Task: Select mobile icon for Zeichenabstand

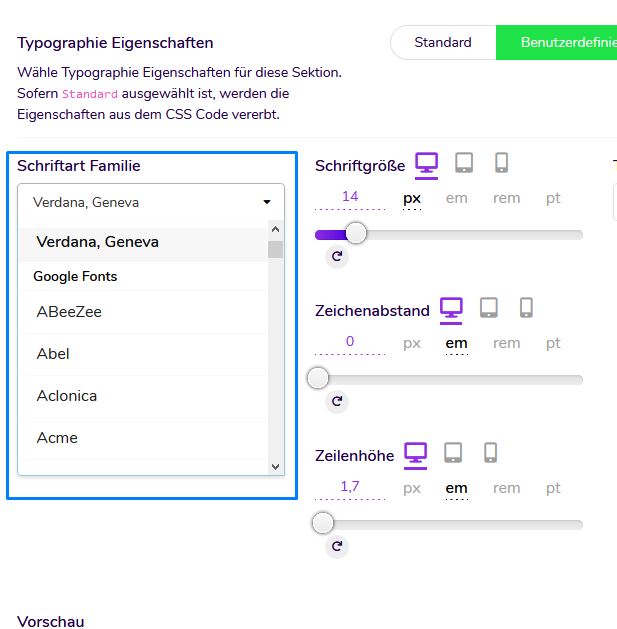Action: [x=526, y=308]
